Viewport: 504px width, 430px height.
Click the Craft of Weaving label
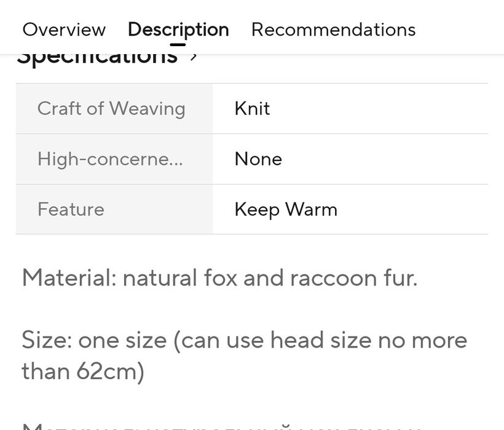click(111, 108)
